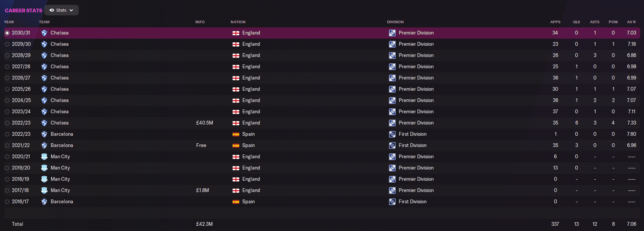The height and width of the screenshot is (231, 644).
Task: Open the Stats view dropdown
Action: (62, 10)
